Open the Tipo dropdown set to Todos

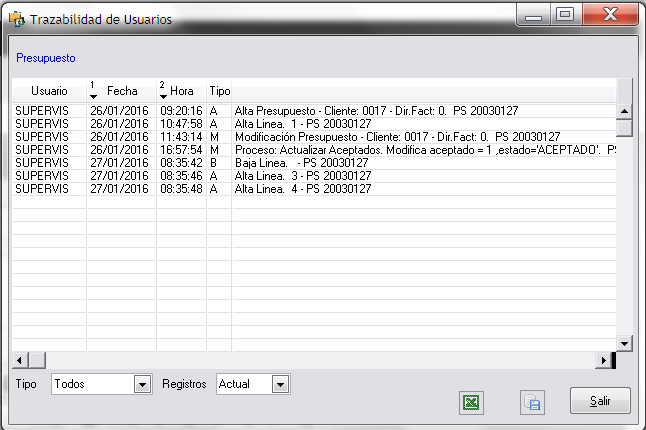(141, 384)
